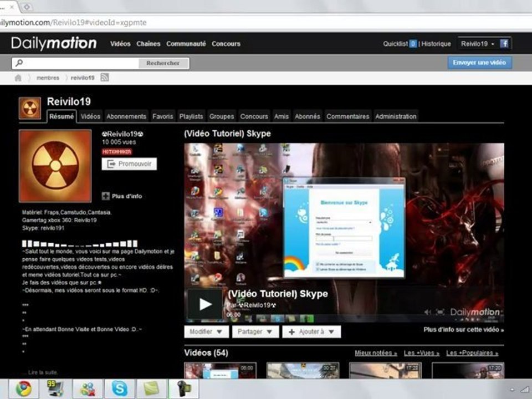
Task: Sort videos by Les +Populaires
Action: [472, 353]
